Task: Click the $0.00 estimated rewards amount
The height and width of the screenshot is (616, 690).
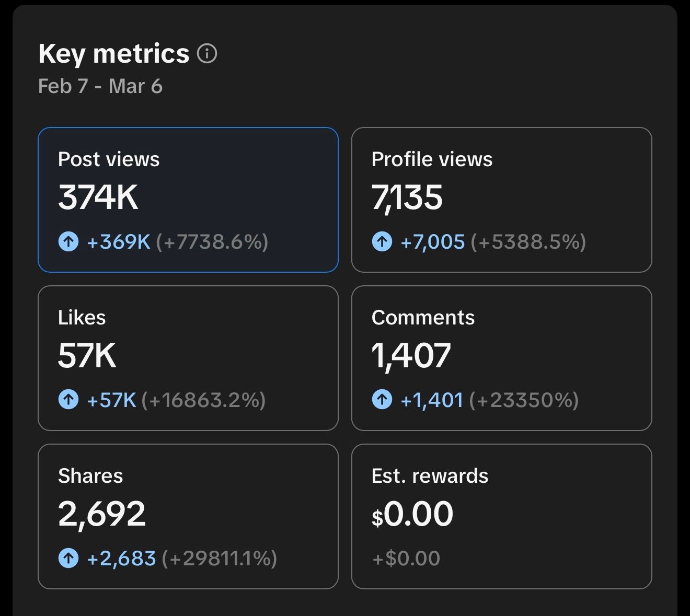Action: coord(412,514)
